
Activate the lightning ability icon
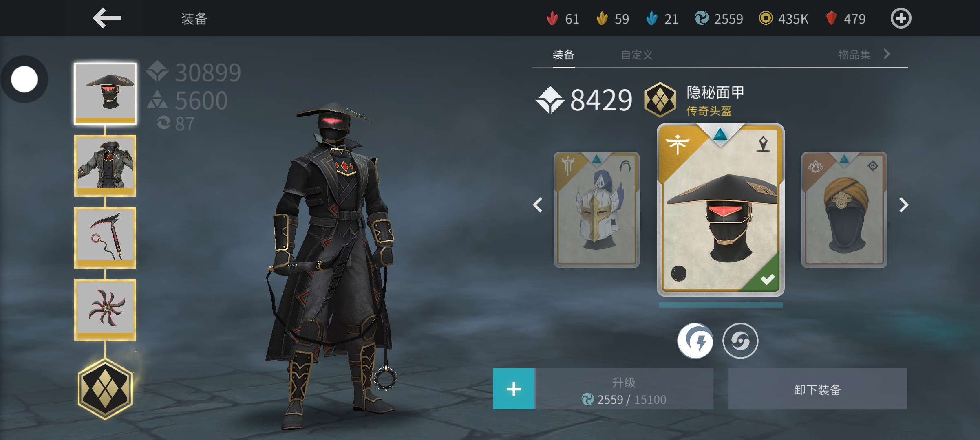tap(695, 341)
